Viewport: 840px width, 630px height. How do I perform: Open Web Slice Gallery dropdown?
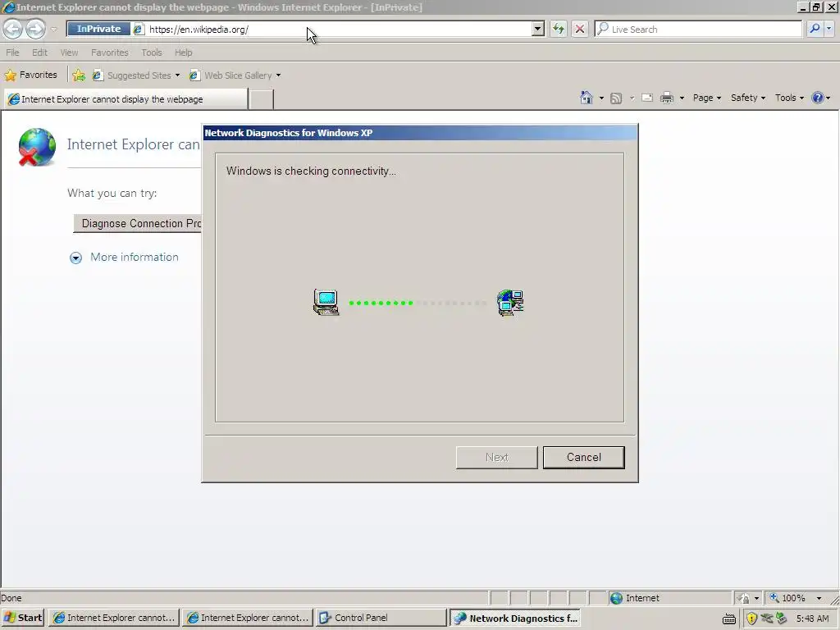tap(235, 75)
